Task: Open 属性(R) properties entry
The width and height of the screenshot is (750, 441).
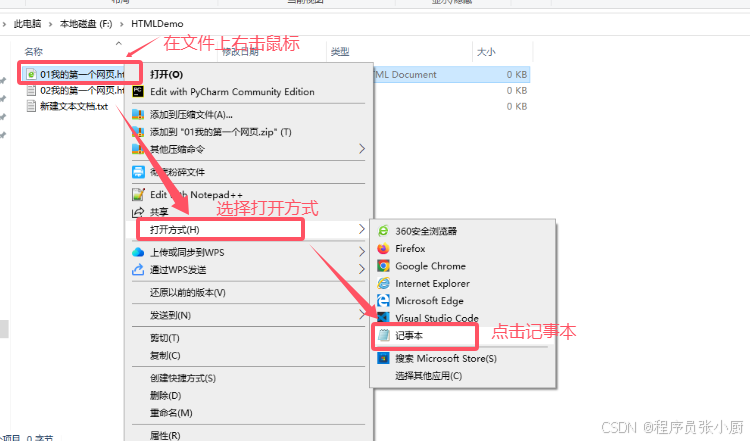Action: [248, 435]
